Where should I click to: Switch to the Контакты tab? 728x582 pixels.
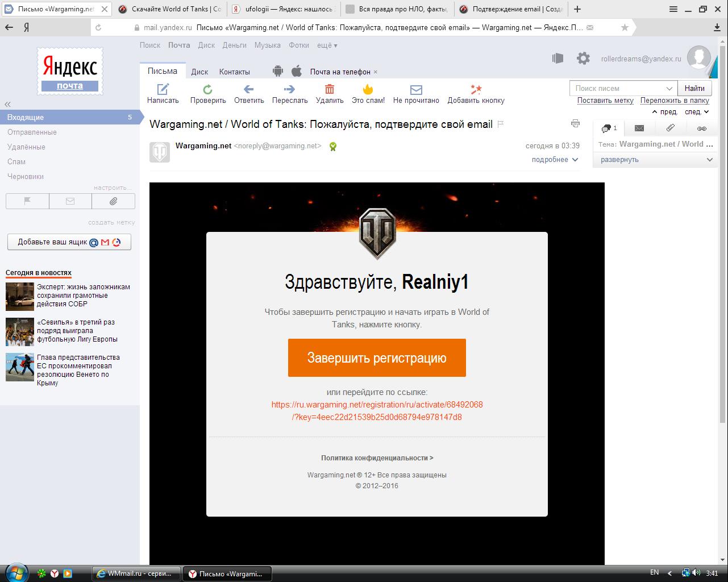pyautogui.click(x=234, y=72)
